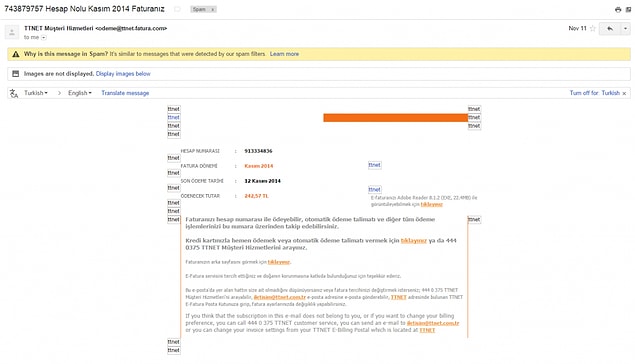Click the sender name 'TTNET Müşteri Hizmetleri'
Viewport: 635px width, 364px height.
pyautogui.click(x=59, y=28)
